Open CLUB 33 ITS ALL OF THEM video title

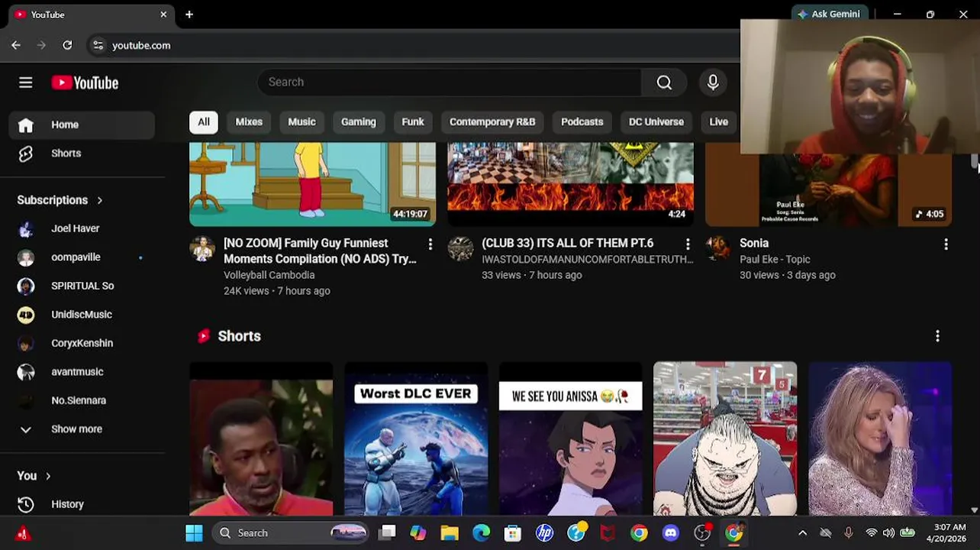click(567, 243)
